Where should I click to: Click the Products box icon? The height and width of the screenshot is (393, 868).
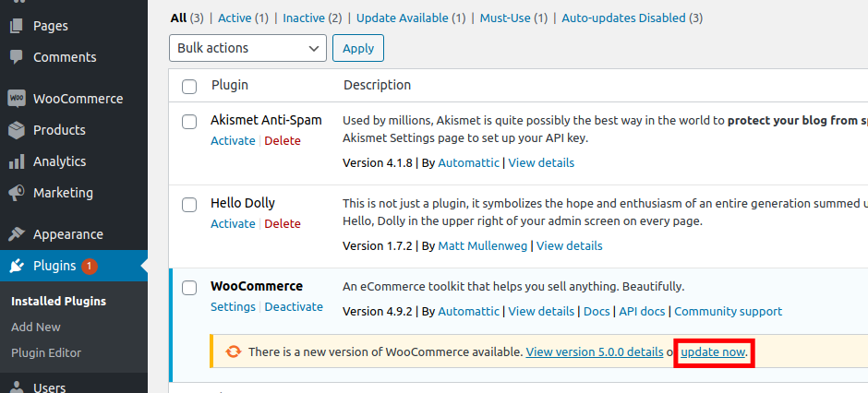click(x=17, y=130)
